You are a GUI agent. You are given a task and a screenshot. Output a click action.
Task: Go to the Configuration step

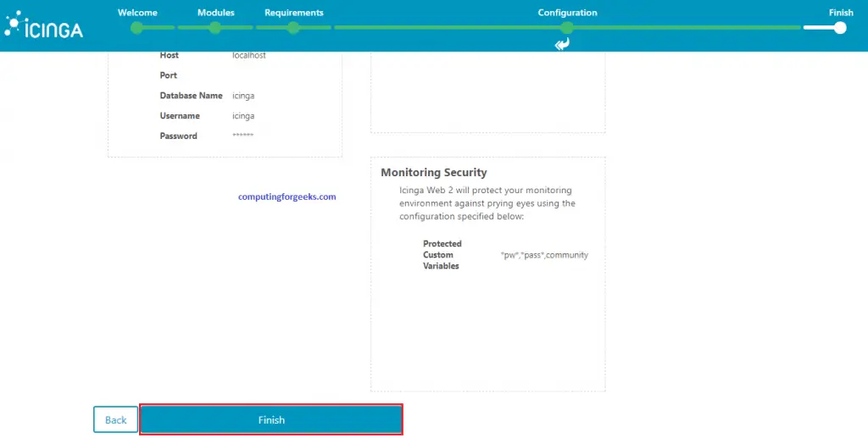[x=567, y=12]
